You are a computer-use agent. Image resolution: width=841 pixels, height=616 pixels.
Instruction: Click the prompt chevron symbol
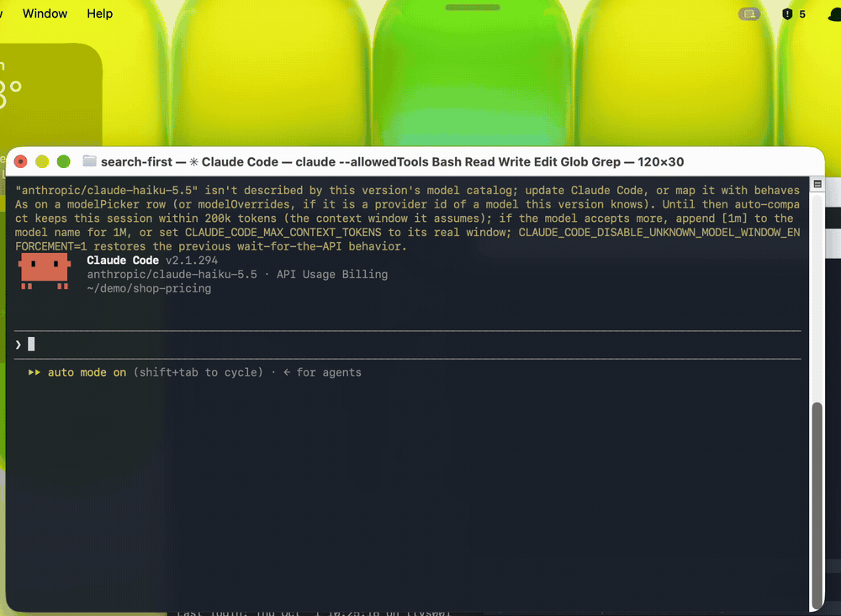click(19, 345)
